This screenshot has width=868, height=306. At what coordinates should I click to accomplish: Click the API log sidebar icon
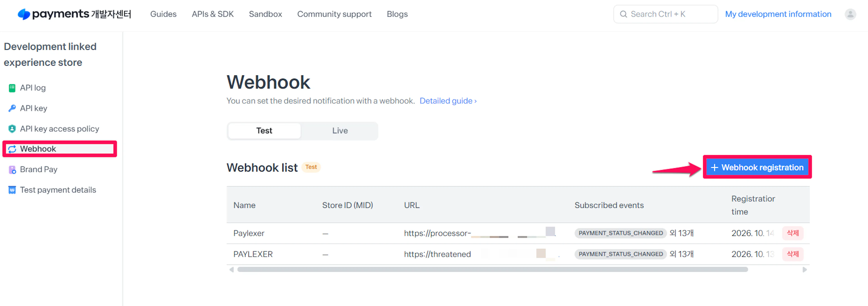point(12,88)
